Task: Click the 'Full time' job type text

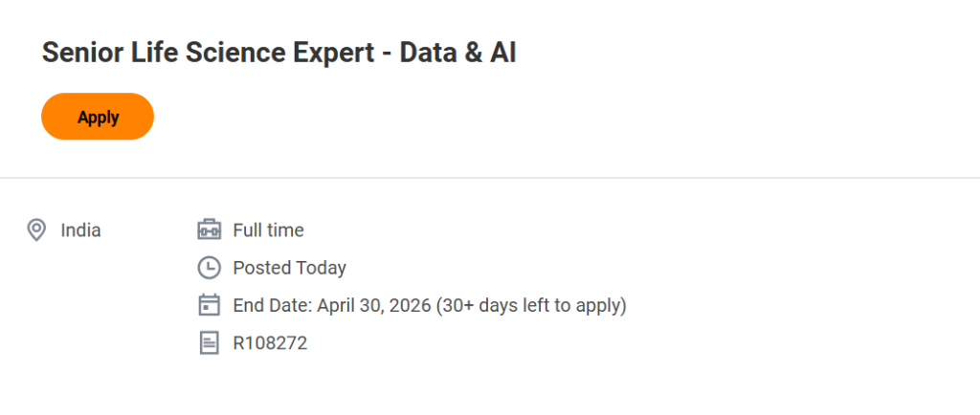Action: (x=268, y=230)
